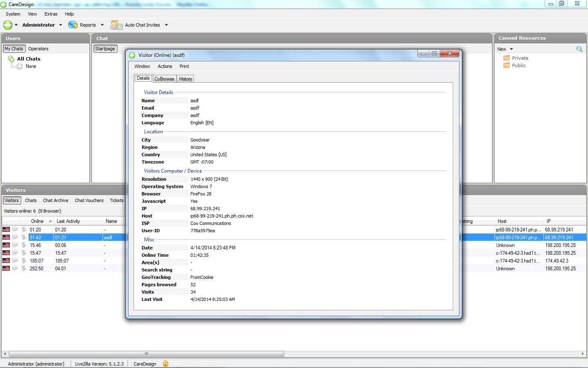Click the padlock icon in status bar
This screenshot has height=368, width=588.
[165, 364]
